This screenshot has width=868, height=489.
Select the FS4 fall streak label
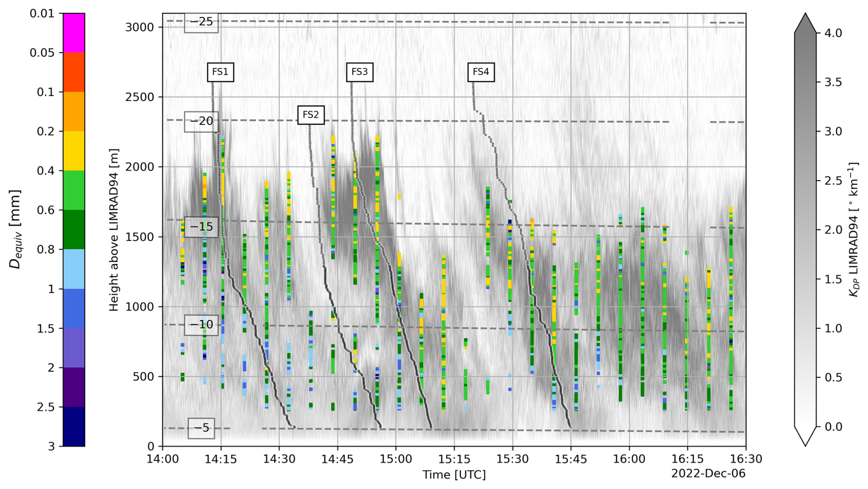coord(481,72)
